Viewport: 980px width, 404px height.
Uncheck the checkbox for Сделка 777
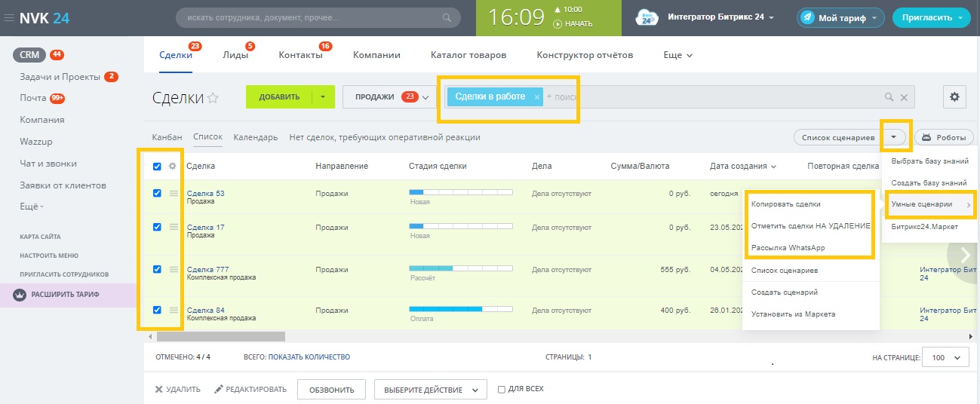pos(157,269)
